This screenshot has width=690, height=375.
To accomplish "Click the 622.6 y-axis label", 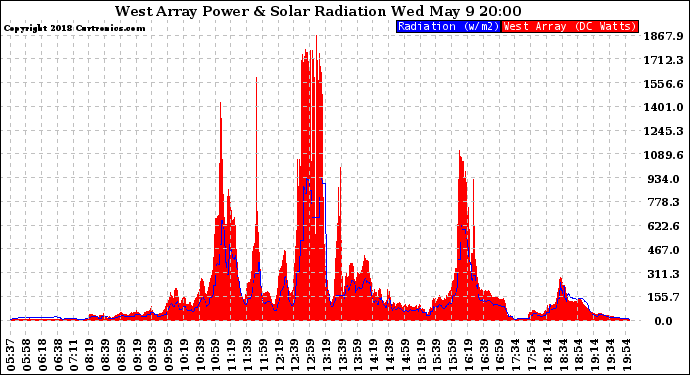I will pos(664,226).
